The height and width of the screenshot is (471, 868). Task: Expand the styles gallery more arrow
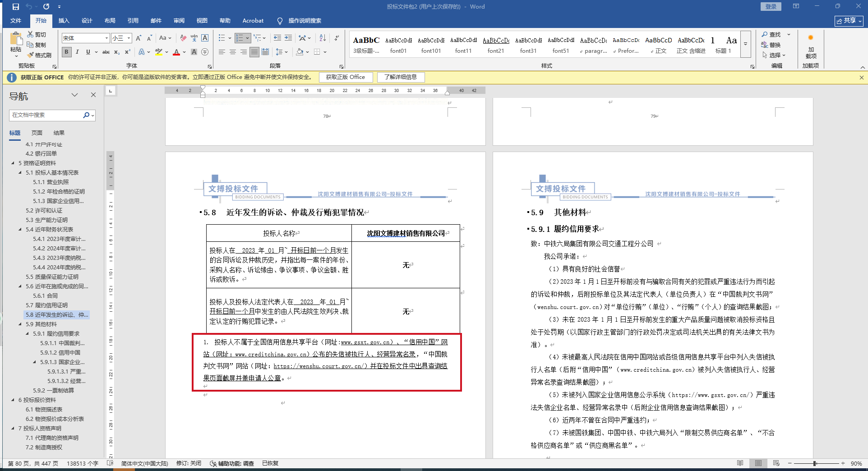[x=745, y=44]
